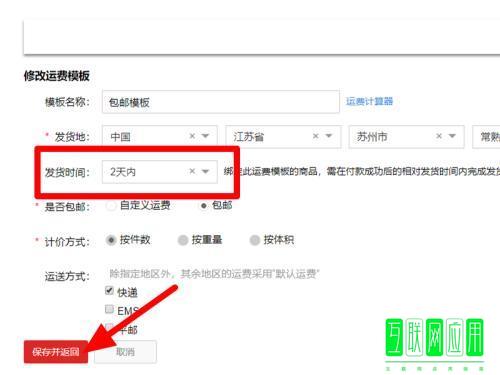Open the 发货时间 2天内 dropdown
Image resolution: width=500 pixels, height=375 pixels.
pyautogui.click(x=160, y=172)
